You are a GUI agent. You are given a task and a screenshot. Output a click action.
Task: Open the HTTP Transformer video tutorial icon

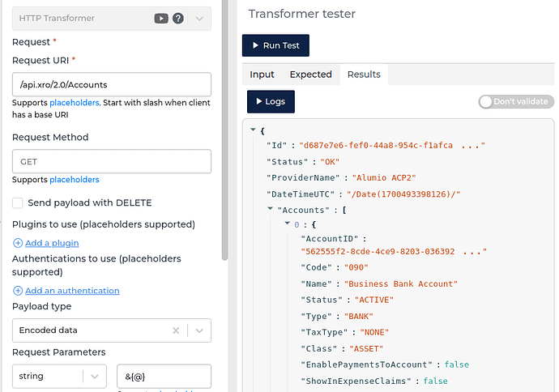tap(161, 18)
